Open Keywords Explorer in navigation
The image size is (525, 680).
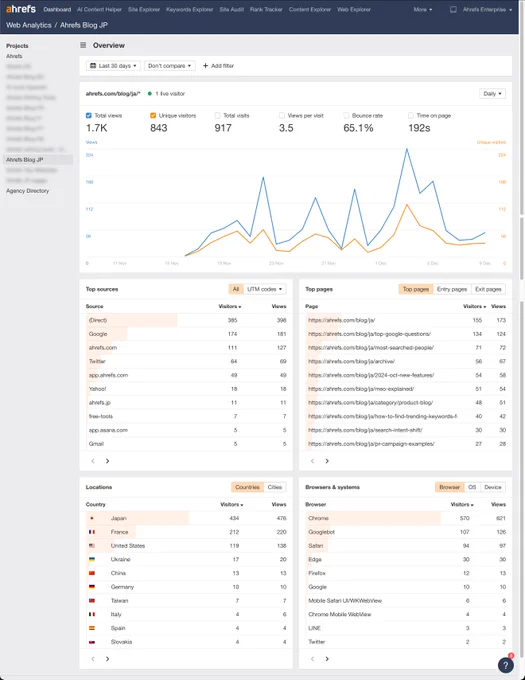(x=189, y=9)
